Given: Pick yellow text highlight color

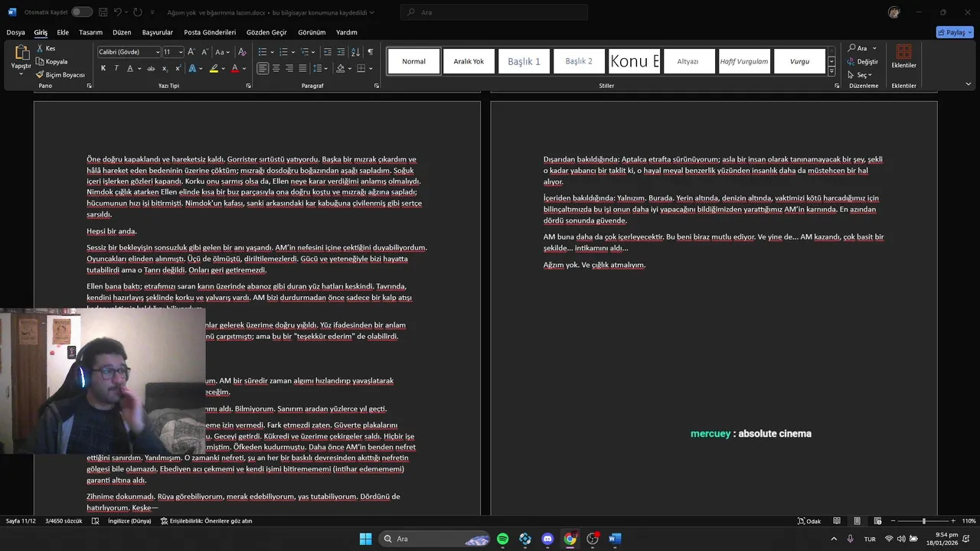Looking at the screenshot, I should point(214,68).
